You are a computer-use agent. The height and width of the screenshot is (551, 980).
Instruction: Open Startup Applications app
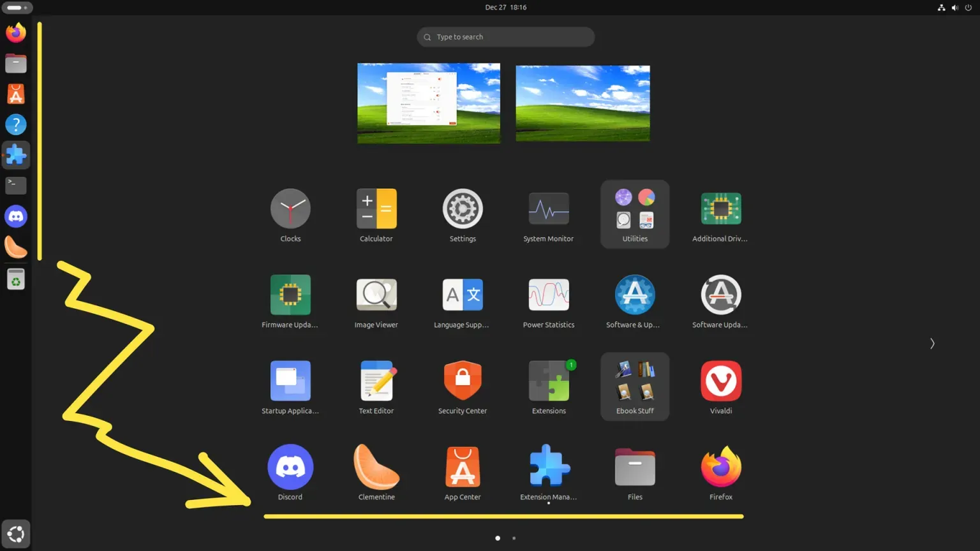[290, 387]
